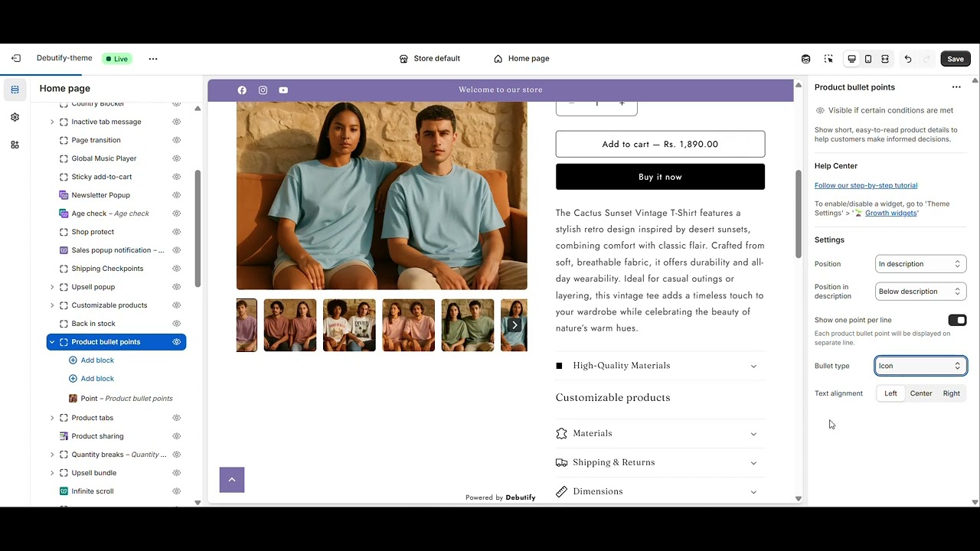980x551 pixels.
Task: Toggle visibility of Inactive tab message
Action: (x=176, y=122)
